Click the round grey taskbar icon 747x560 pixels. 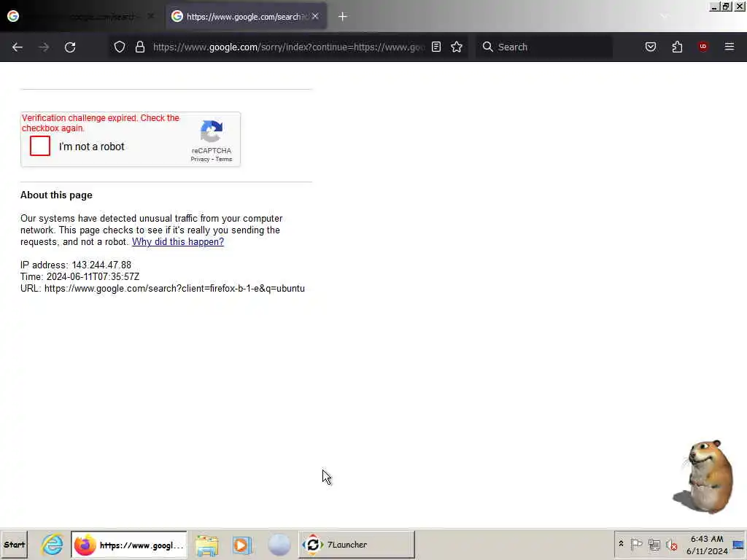point(279,545)
